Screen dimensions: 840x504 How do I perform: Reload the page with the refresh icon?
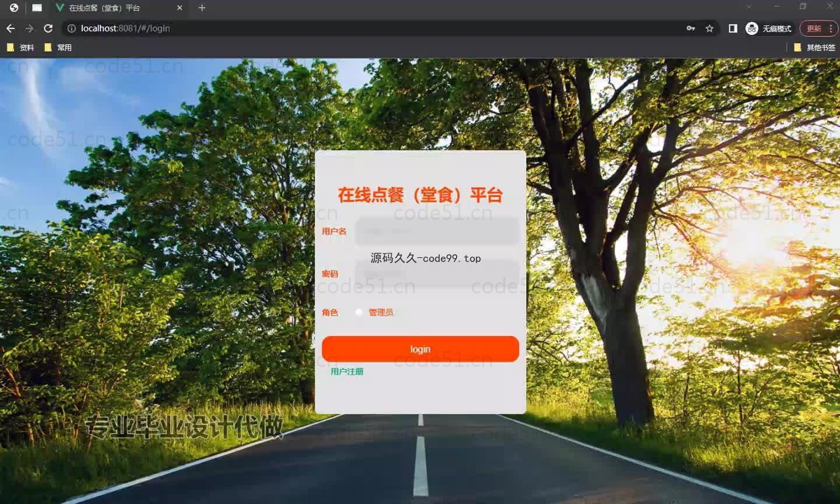48,28
